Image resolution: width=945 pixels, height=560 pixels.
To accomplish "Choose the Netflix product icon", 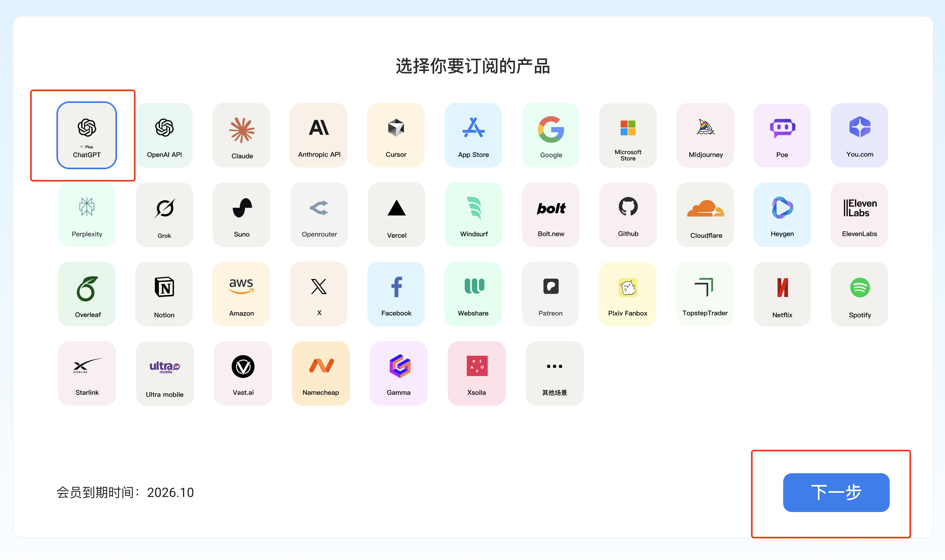I will click(782, 287).
